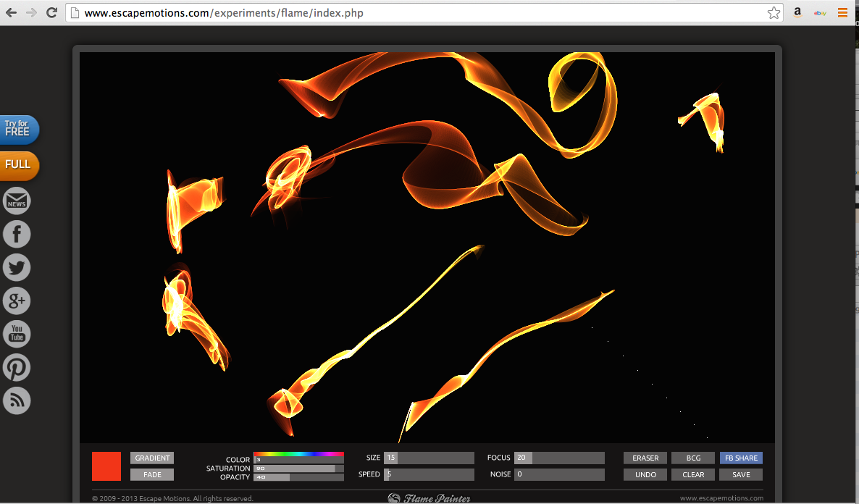This screenshot has width=859, height=504.
Task: Open the RSS feed icon
Action: pyautogui.click(x=17, y=400)
